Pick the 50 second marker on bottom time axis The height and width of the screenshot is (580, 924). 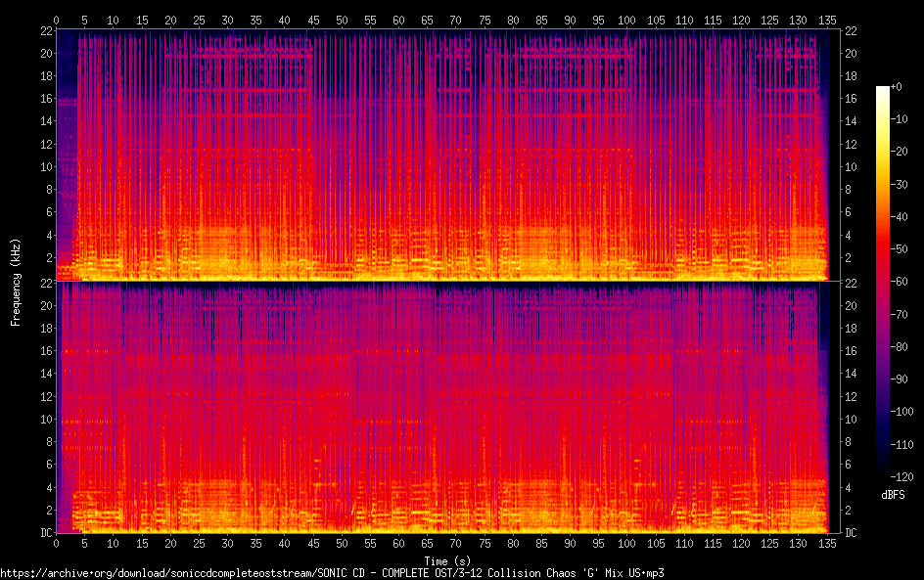point(342,543)
